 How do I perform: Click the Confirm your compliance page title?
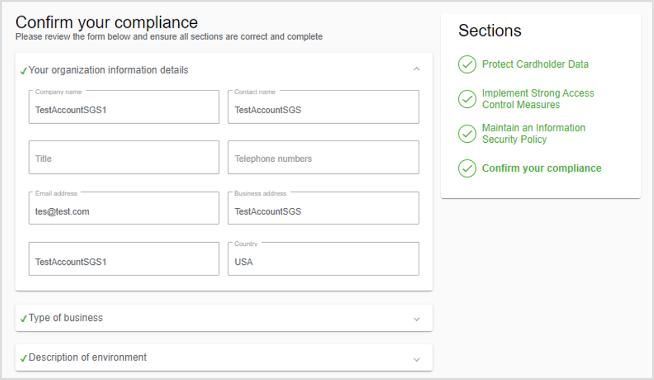(107, 22)
